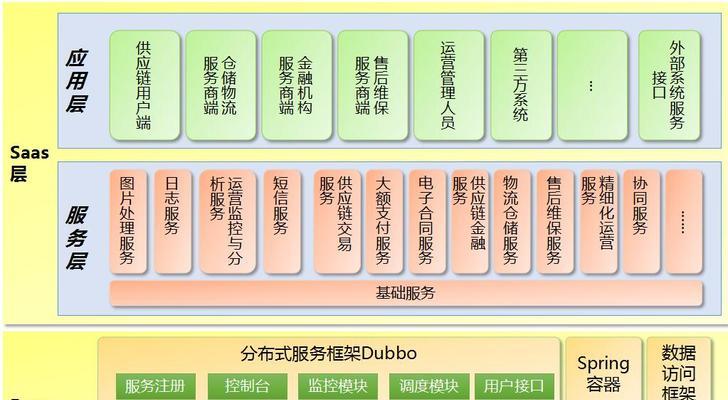Select the 仓储物流服务商端 block
Image resolution: width=728 pixels, height=400 pixels.
tap(221, 85)
